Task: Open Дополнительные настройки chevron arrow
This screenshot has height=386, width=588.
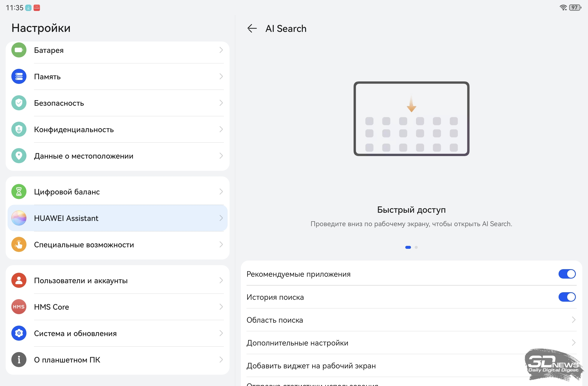Action: coord(574,343)
